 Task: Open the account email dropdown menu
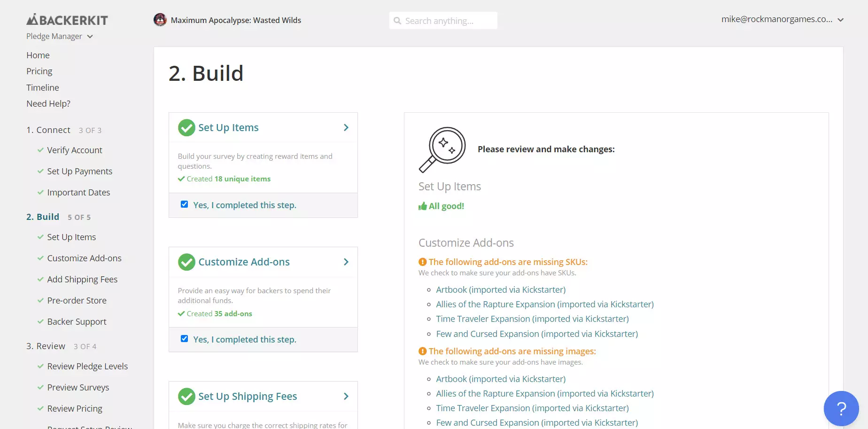tap(783, 19)
